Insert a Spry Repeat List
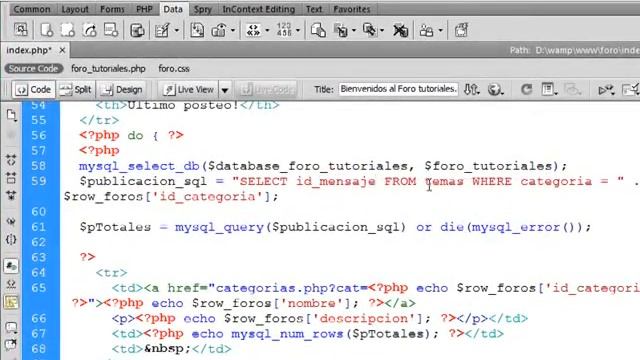 (111, 30)
